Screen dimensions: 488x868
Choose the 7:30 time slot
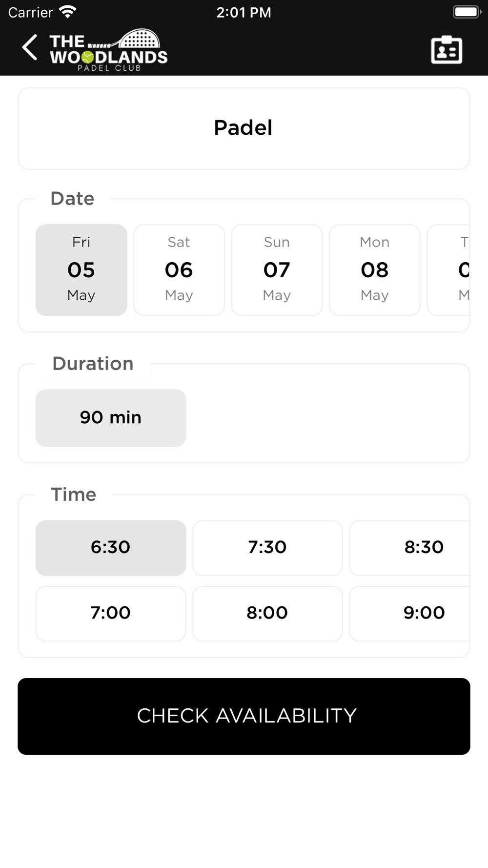(267, 548)
